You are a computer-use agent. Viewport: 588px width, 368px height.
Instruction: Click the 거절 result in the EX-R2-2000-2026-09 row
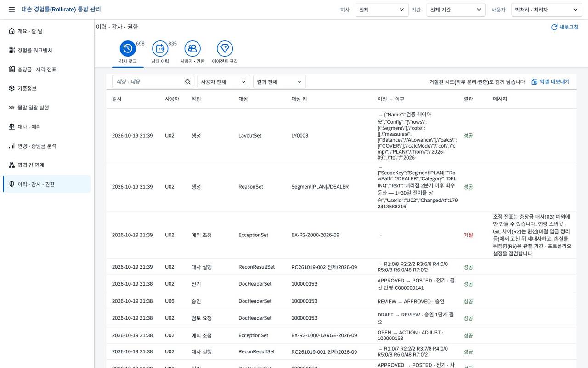pyautogui.click(x=468, y=235)
